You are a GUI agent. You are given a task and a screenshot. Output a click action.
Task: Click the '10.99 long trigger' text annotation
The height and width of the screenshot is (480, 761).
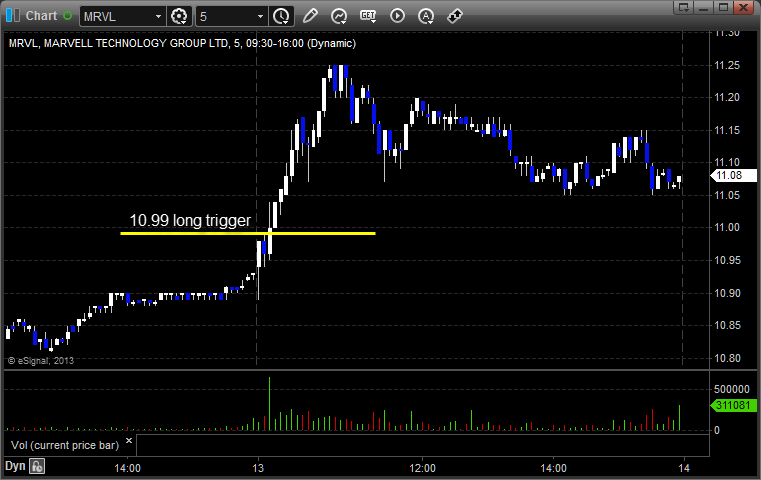pos(190,220)
